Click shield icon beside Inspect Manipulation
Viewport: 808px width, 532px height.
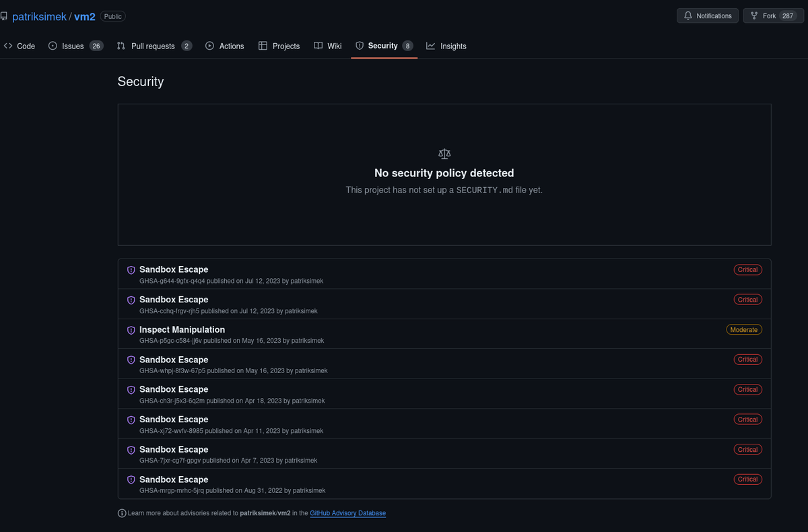pyautogui.click(x=131, y=330)
